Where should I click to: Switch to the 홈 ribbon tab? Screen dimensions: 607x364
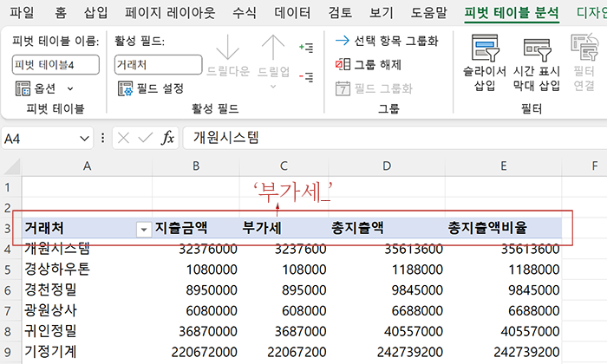point(61,13)
